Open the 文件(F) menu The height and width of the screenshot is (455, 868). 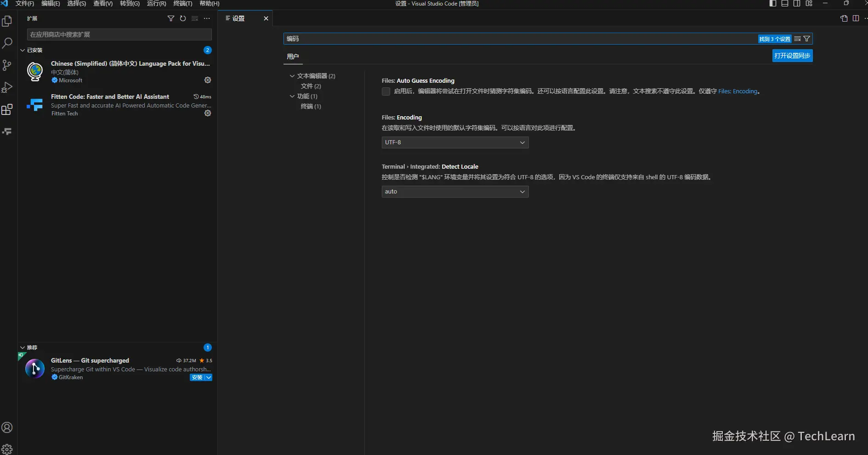click(x=25, y=4)
